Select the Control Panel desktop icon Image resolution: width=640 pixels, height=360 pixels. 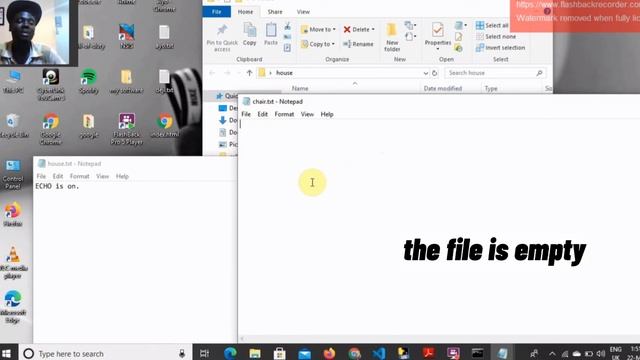tap(13, 174)
